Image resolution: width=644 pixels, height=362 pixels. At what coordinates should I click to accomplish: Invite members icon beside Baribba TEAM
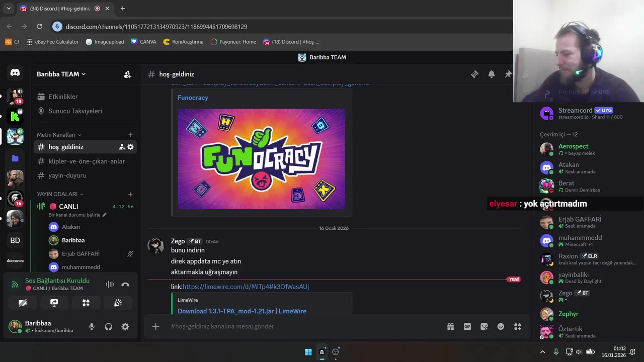click(x=127, y=74)
